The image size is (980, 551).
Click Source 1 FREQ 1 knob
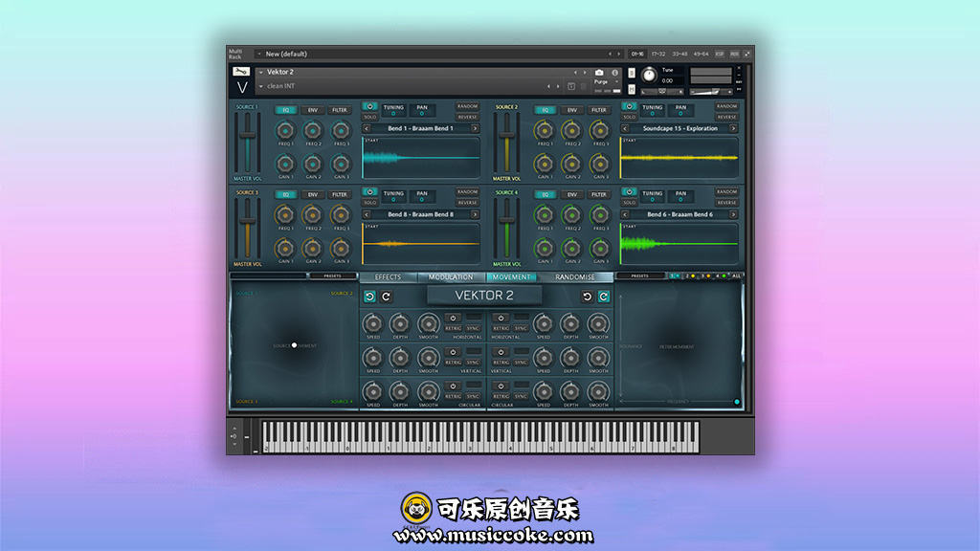pyautogui.click(x=285, y=130)
